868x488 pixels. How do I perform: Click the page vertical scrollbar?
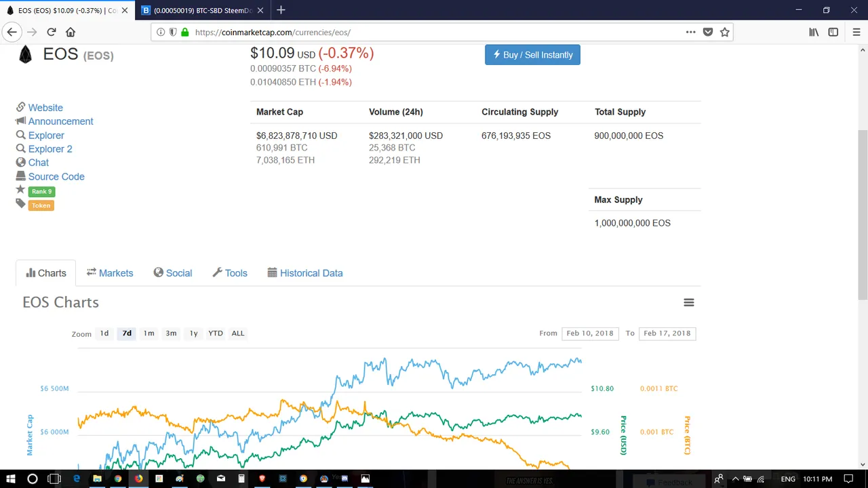[863, 213]
